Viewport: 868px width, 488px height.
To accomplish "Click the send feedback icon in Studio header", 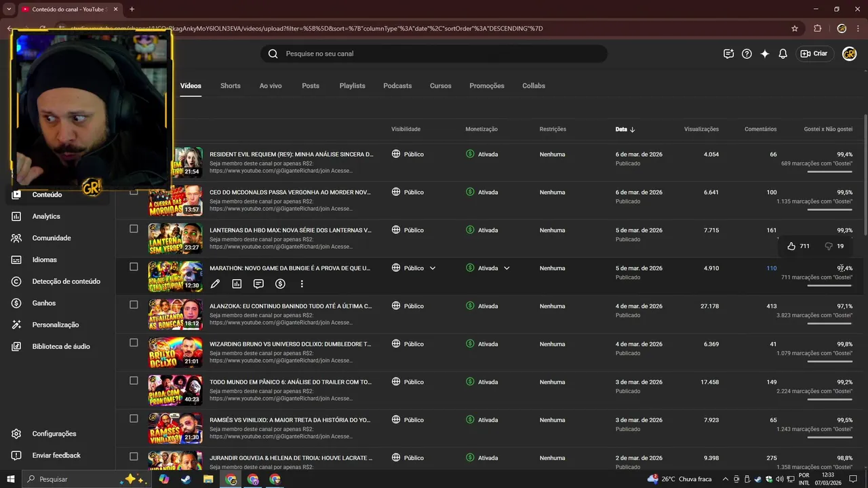I will pyautogui.click(x=728, y=54).
